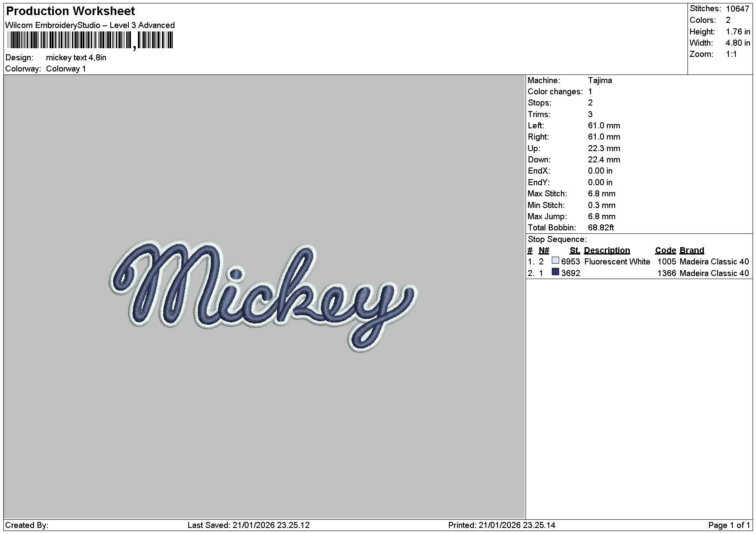
Task: Click 'Madeira Classic 40' in row 2
Action: click(714, 273)
